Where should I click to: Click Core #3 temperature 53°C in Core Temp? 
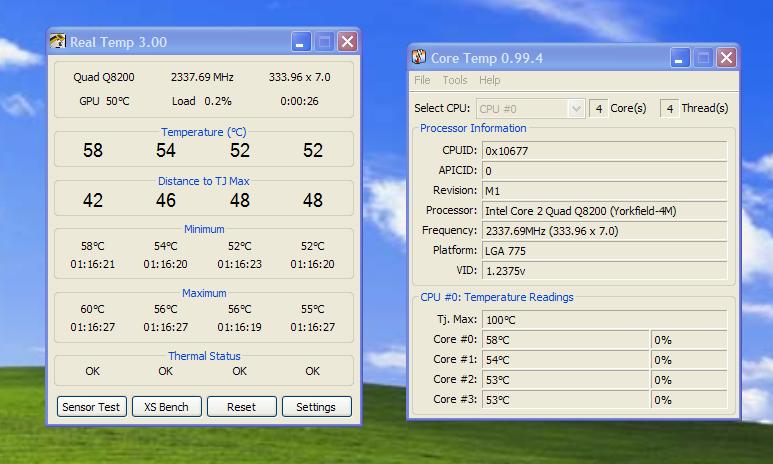565,400
